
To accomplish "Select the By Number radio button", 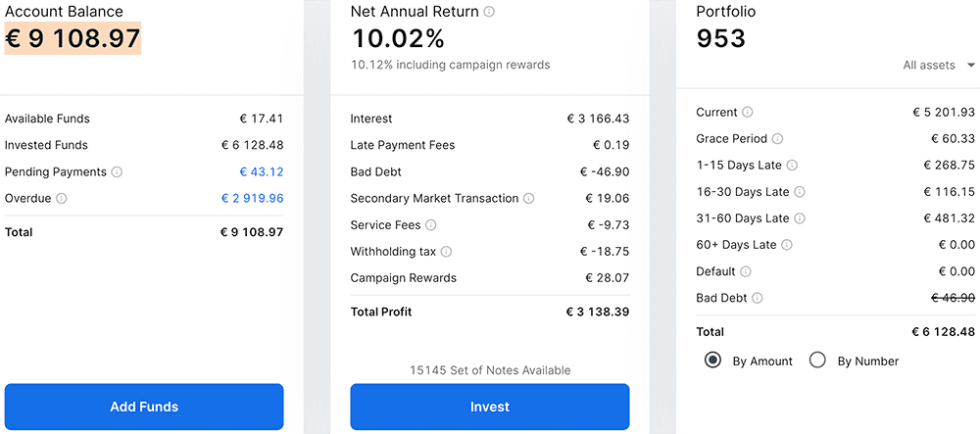I will [x=818, y=361].
